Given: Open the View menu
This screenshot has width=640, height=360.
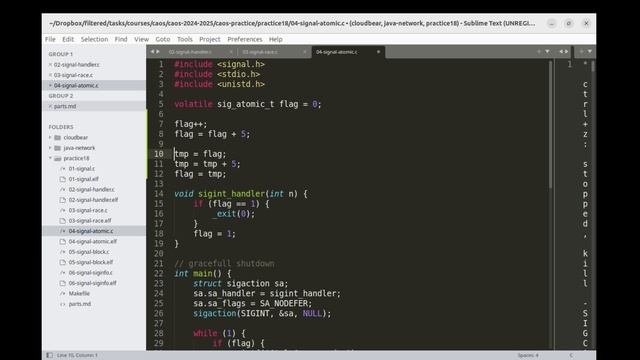Looking at the screenshot, I should pos(141,39).
